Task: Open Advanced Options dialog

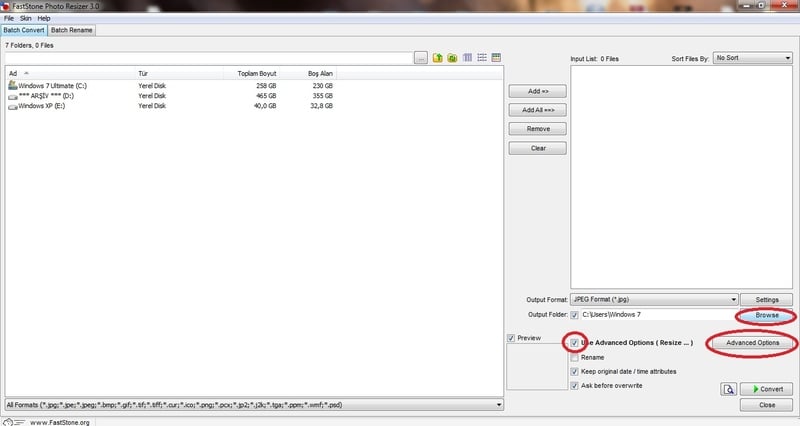Action: pos(752,343)
